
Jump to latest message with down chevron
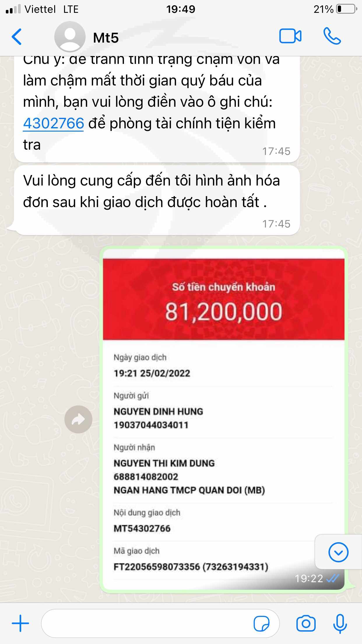tap(338, 552)
